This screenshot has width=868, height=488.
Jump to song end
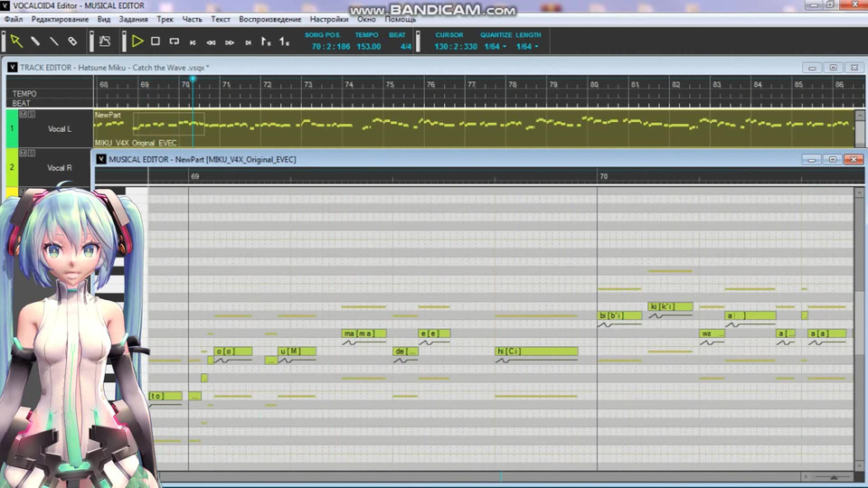[x=248, y=42]
